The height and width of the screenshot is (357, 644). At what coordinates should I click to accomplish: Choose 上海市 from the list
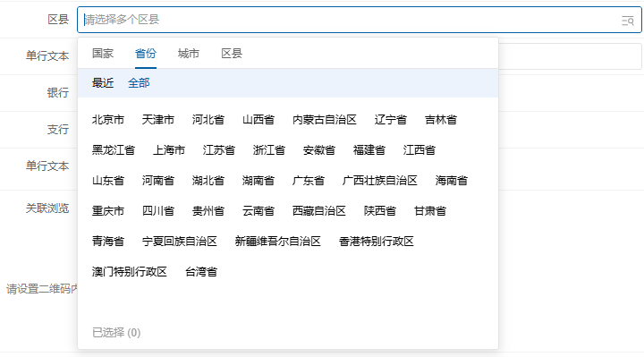click(x=169, y=150)
